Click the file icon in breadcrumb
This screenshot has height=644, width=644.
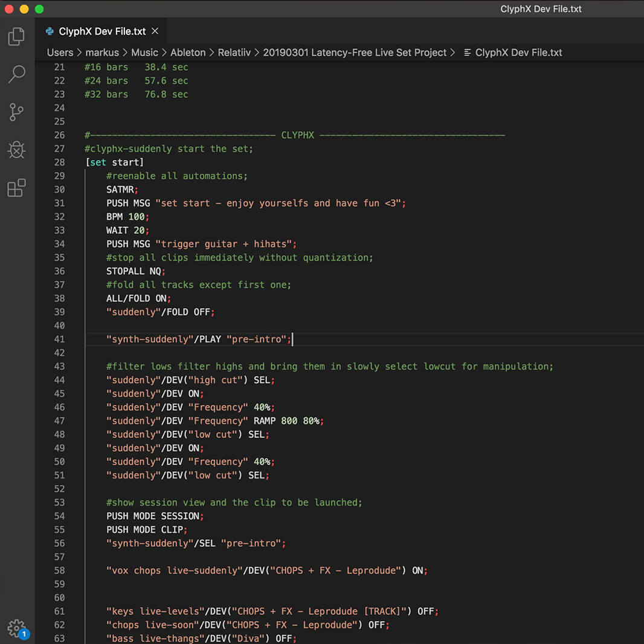coord(468,53)
